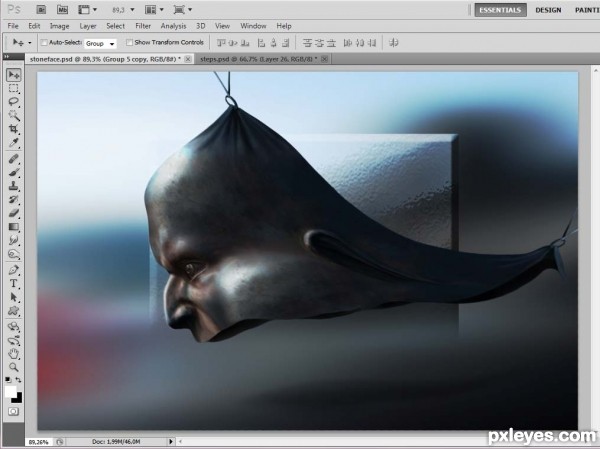Select the Lasso tool

click(x=14, y=102)
